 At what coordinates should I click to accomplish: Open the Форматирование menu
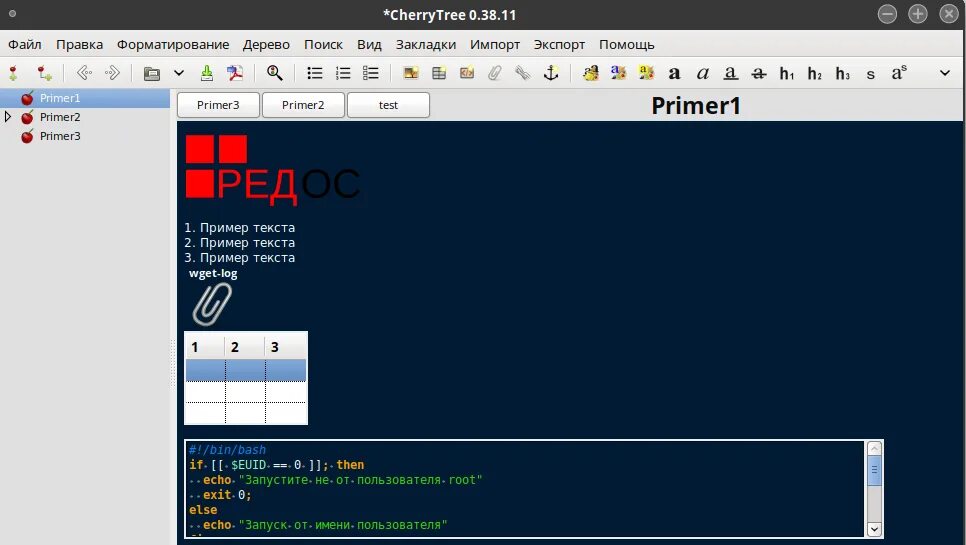[x=173, y=44]
